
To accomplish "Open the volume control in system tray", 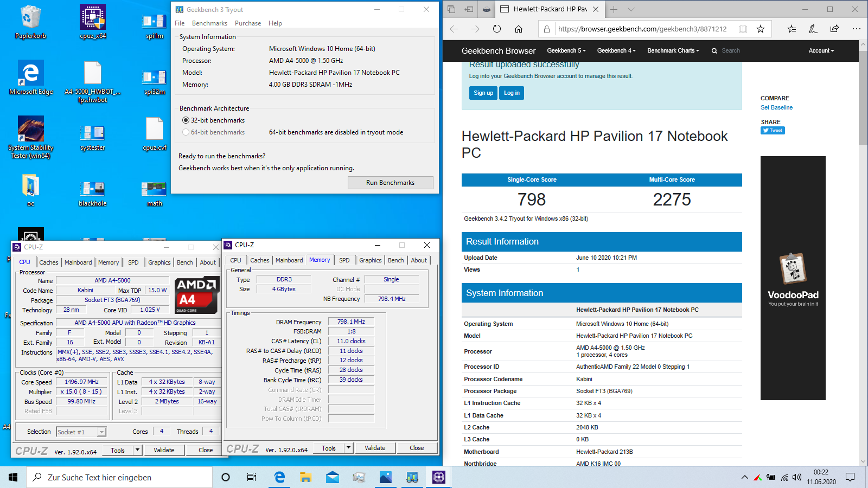I will (796, 477).
